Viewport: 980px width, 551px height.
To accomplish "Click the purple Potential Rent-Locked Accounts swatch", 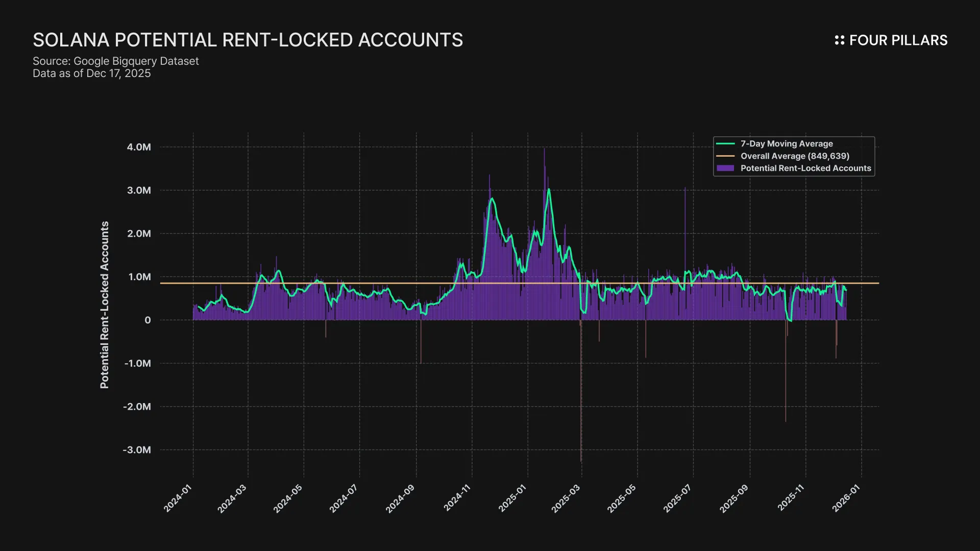I will tap(725, 168).
